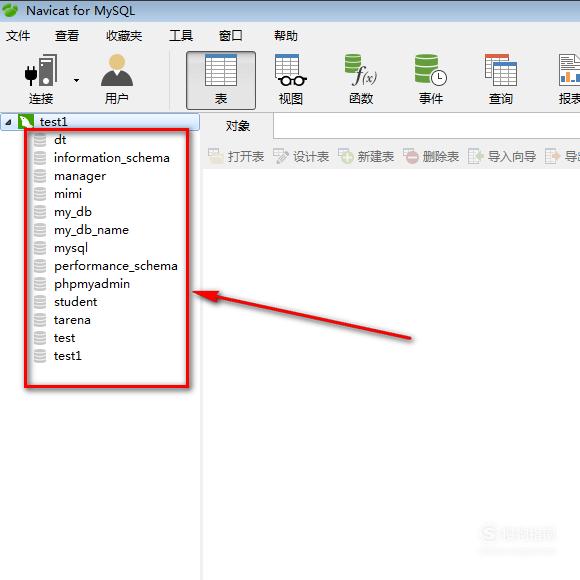Click database icon next to information_schema
Viewport: 580px width, 580px height.
pos(40,158)
